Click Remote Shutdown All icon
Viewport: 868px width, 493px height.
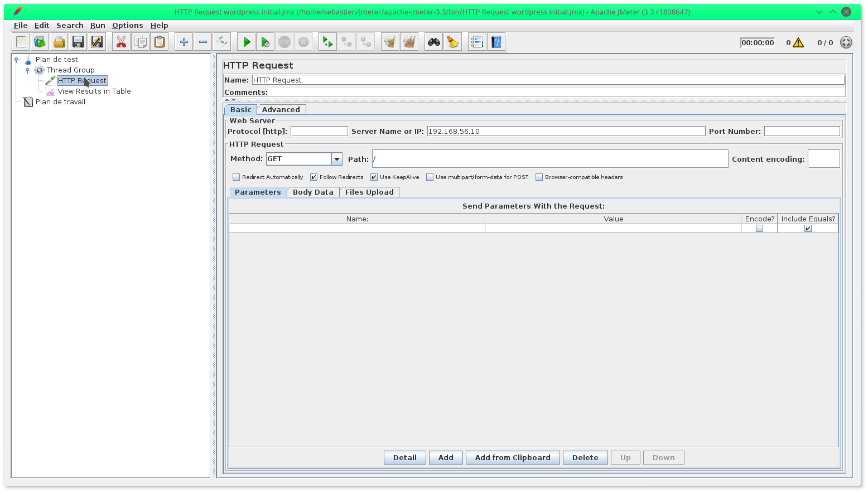[x=366, y=42]
